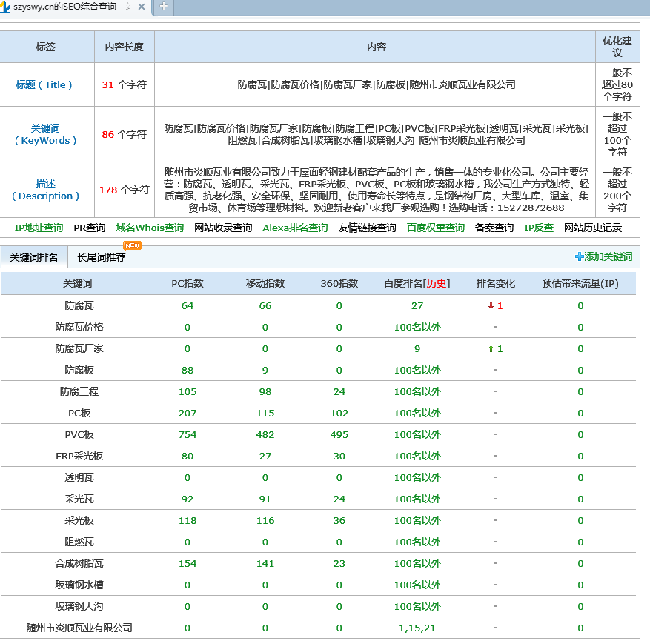Open Alexa排名查询 link
This screenshot has height=644, width=650.
point(295,228)
